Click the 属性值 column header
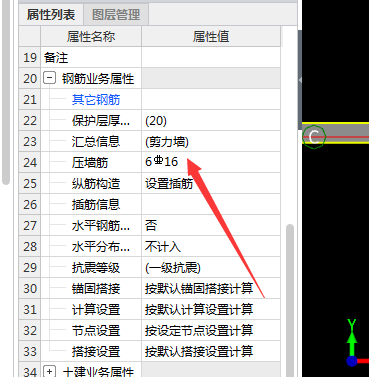The image size is (369, 377). (211, 36)
